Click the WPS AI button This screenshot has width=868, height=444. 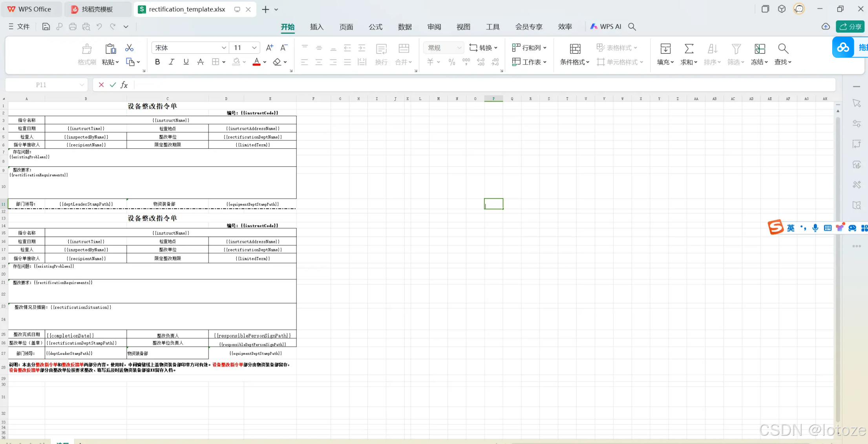[605, 27]
